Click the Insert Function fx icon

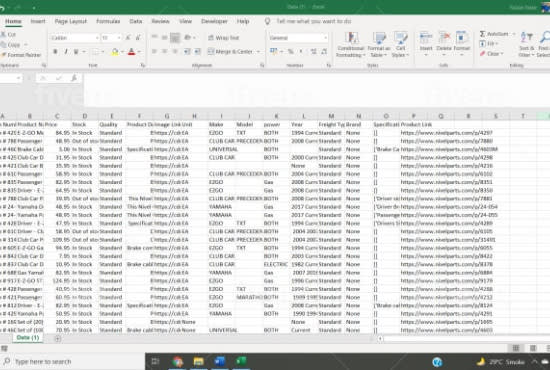pos(74,78)
